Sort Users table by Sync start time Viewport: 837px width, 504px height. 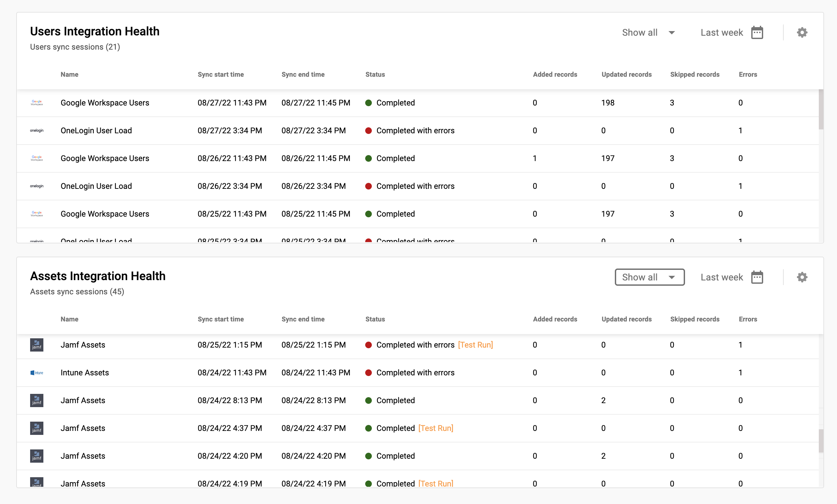(x=221, y=74)
